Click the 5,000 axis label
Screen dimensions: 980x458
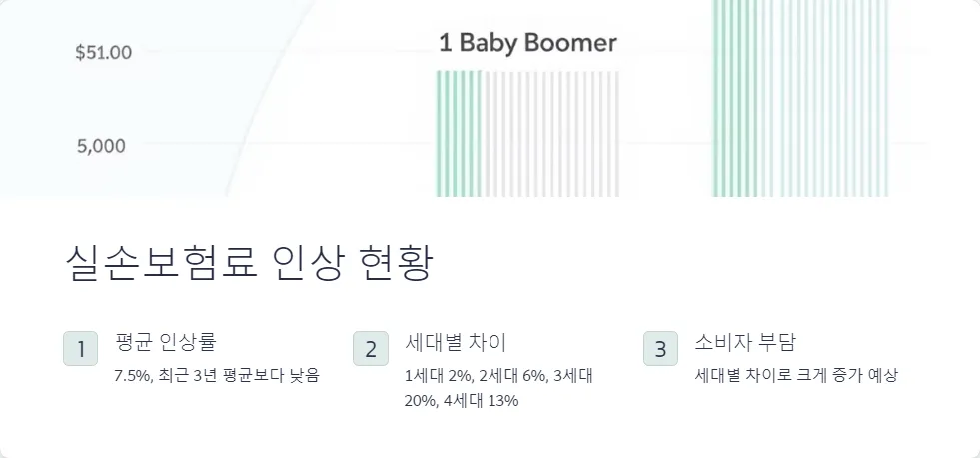coord(101,146)
